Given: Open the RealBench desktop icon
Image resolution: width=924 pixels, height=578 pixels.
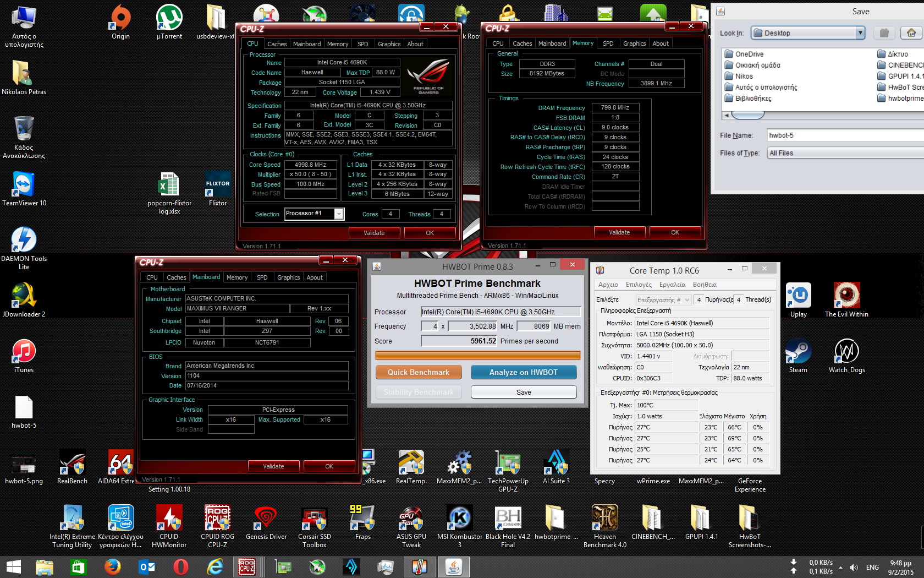Looking at the screenshot, I should [72, 467].
